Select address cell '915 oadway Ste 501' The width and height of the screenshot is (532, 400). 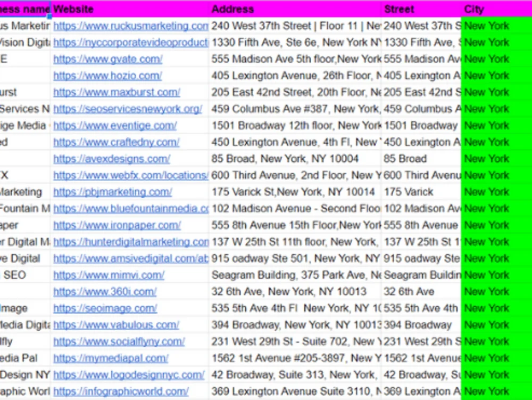pos(295,259)
